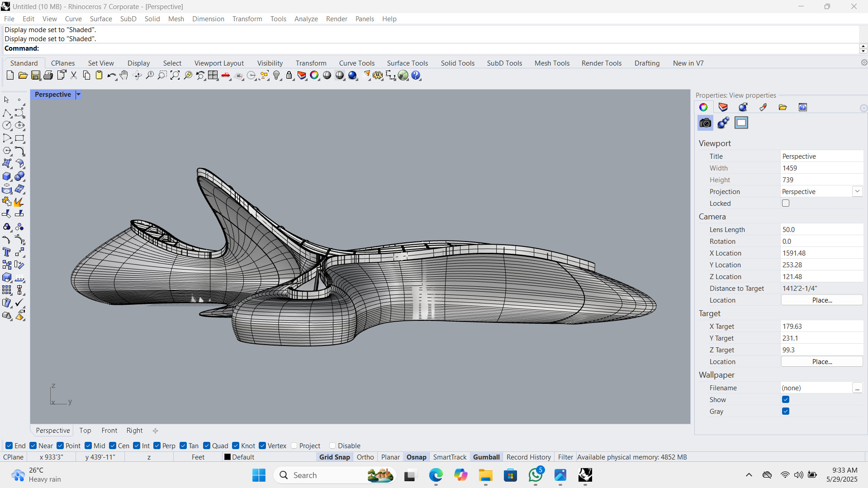Click the X Target value field
This screenshot has width=868, height=488.
click(822, 327)
